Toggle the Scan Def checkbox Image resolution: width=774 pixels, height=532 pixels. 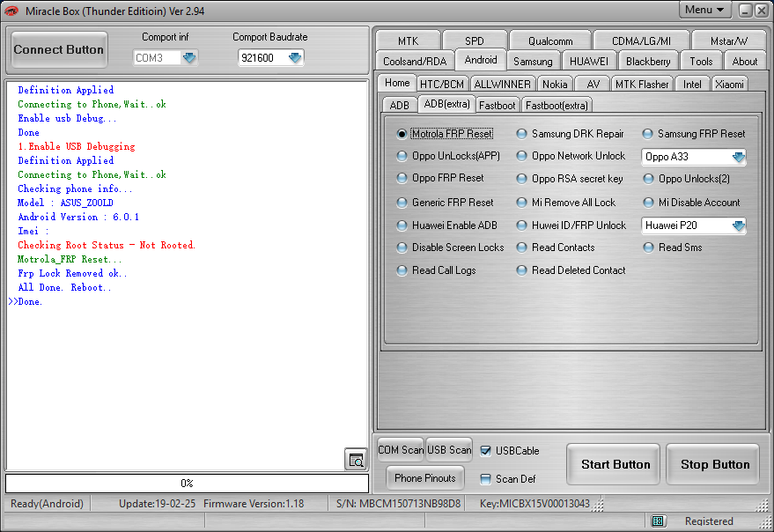pyautogui.click(x=486, y=478)
